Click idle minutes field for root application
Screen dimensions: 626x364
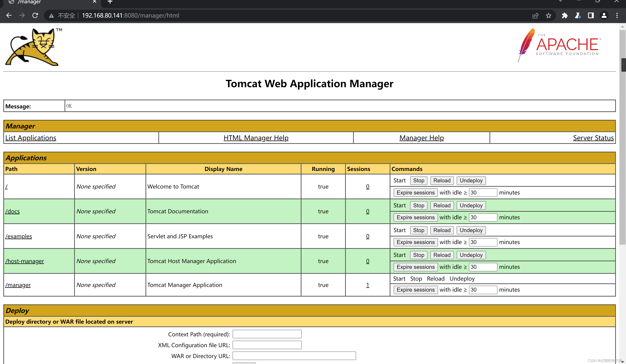pyautogui.click(x=483, y=192)
